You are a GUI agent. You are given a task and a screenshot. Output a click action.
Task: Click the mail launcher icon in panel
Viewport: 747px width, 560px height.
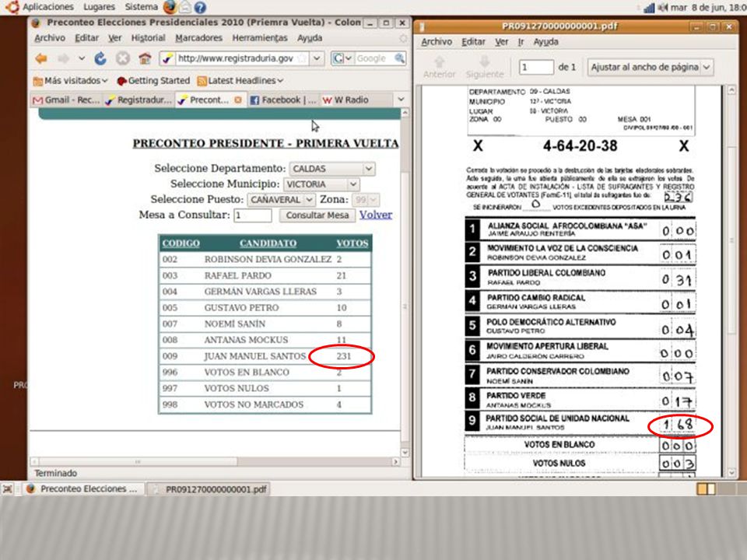pos(185,7)
